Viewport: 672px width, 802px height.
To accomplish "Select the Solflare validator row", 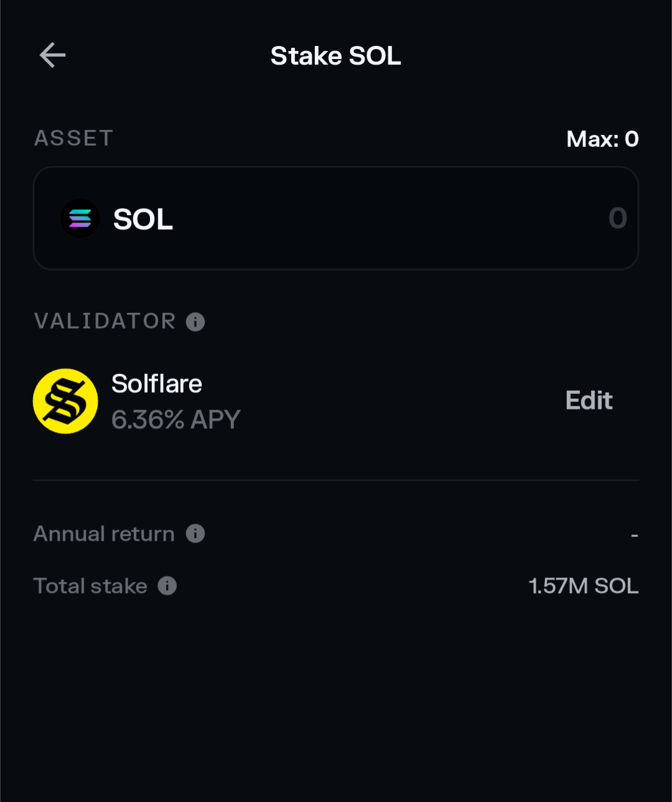I will (x=249, y=400).
